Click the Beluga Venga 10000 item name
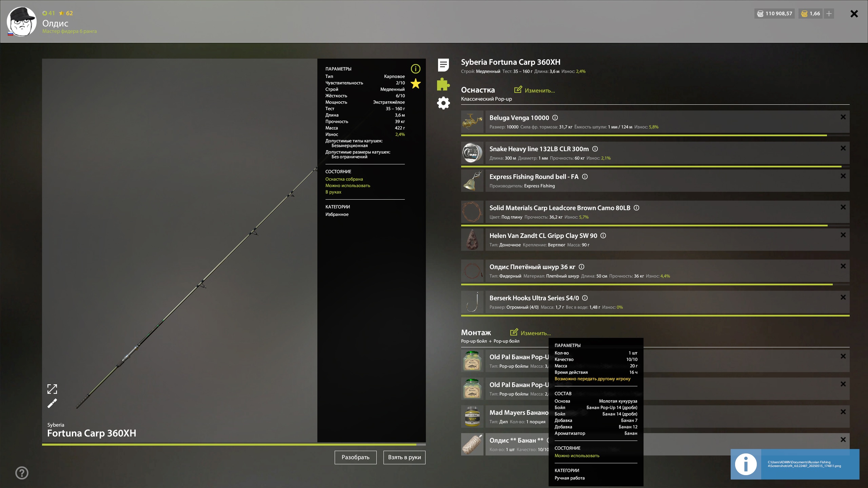Screen dimensions: 868x488 [x=519, y=118]
